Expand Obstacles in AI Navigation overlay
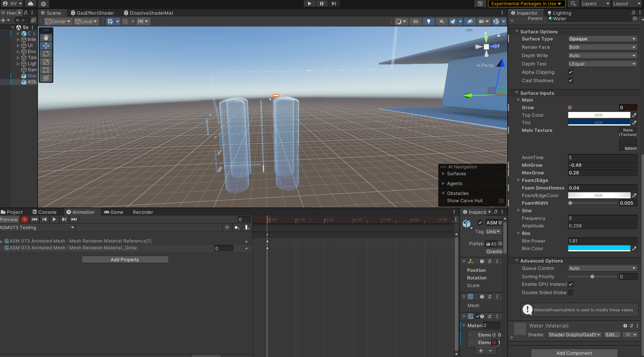 pyautogui.click(x=443, y=193)
